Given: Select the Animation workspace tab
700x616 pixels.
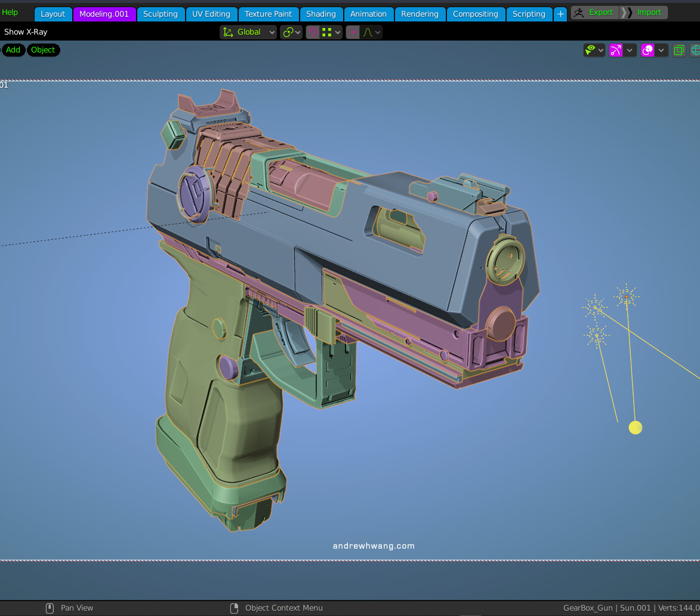Looking at the screenshot, I should (x=368, y=14).
